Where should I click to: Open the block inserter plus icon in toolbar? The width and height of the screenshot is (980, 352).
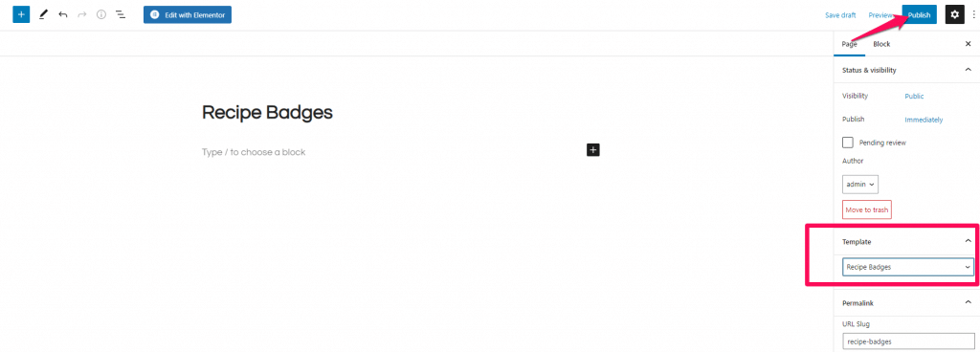[x=21, y=14]
